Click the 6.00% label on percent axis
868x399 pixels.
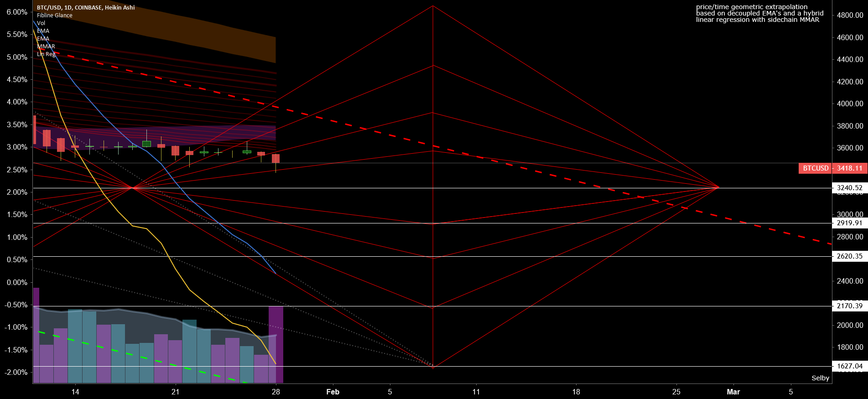pyautogui.click(x=17, y=12)
